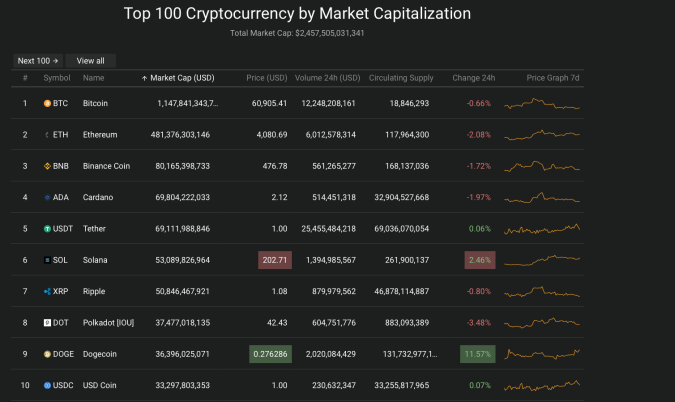Screen dimensions: 675x402
Task: Click the Cardano ADA coin icon
Action: point(47,197)
